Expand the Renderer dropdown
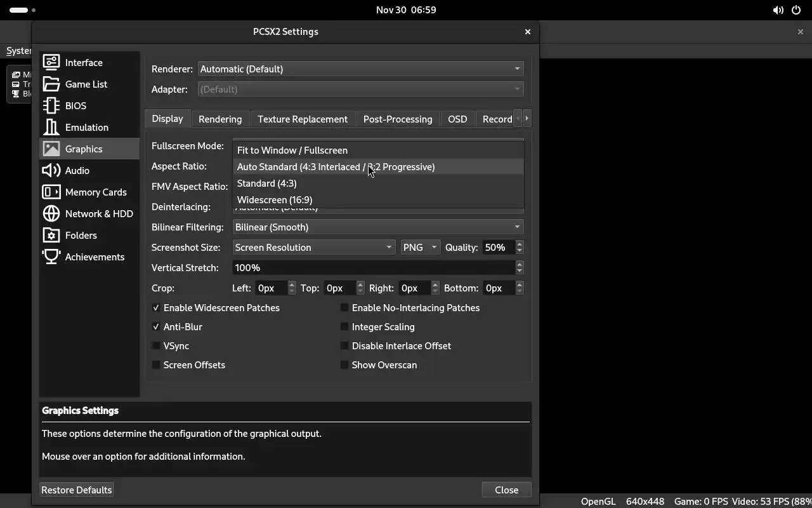 tap(360, 69)
